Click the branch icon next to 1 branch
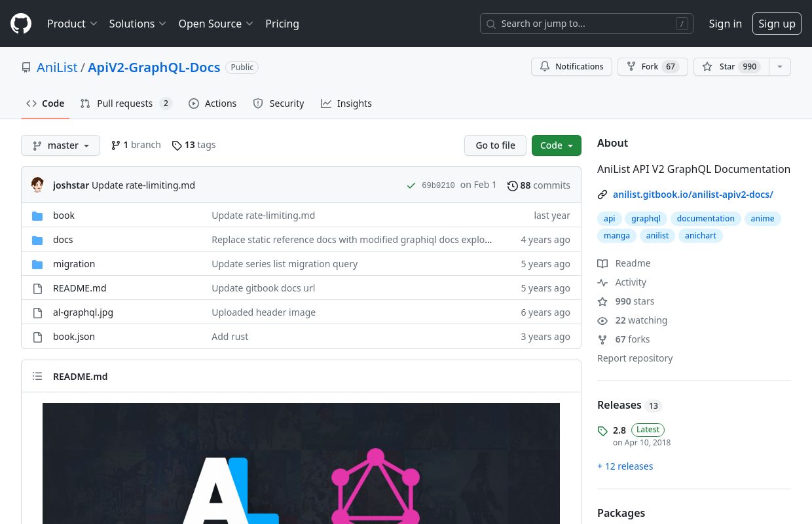The height and width of the screenshot is (524, 812). pyautogui.click(x=116, y=145)
